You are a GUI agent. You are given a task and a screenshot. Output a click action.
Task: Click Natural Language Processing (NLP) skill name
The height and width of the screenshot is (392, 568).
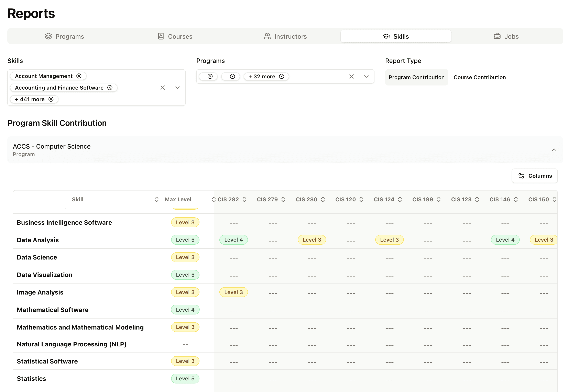point(72,344)
